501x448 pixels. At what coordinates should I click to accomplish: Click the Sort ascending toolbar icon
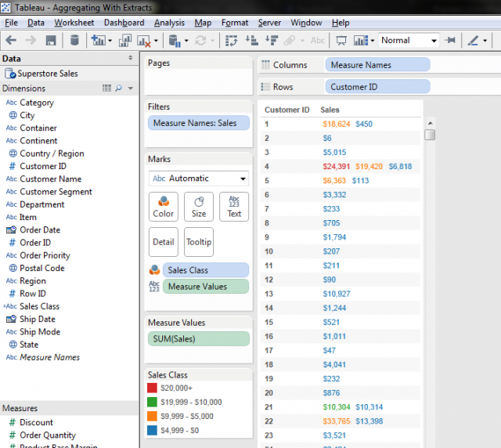click(252, 40)
